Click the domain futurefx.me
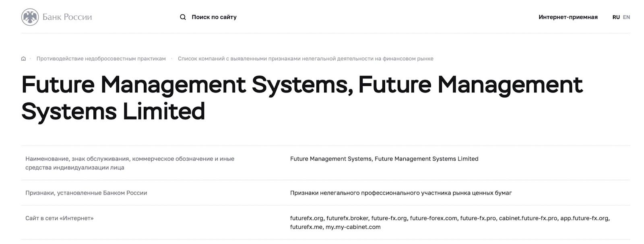The width and height of the screenshot is (644, 244). tap(306, 227)
